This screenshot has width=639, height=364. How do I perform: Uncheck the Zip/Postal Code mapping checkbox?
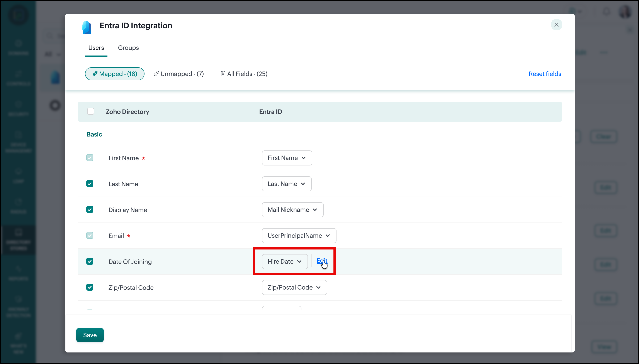(x=90, y=287)
